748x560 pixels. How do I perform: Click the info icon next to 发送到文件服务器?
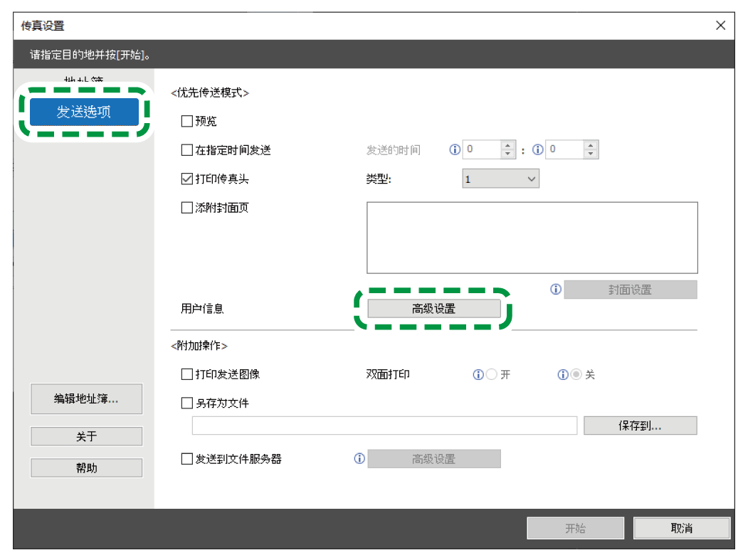pyautogui.click(x=360, y=458)
